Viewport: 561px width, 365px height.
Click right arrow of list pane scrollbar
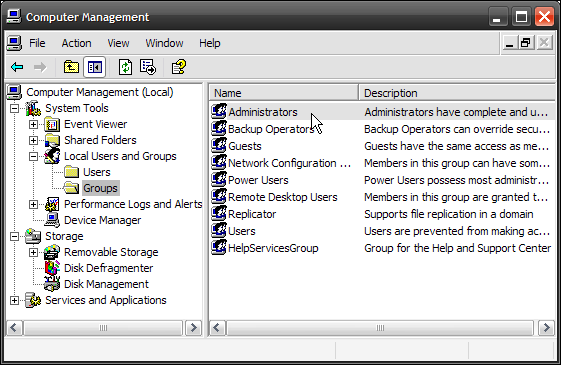(x=546, y=328)
